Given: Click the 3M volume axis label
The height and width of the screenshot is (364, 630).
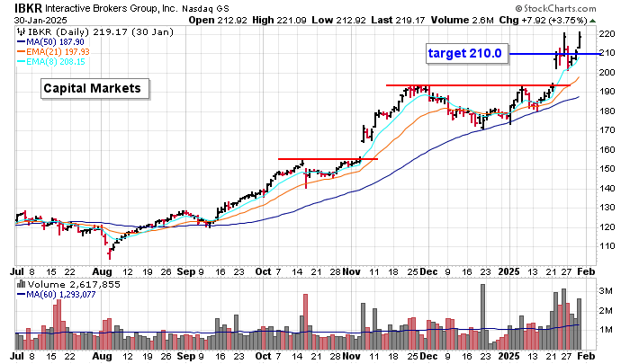Looking at the screenshot, I should (606, 291).
